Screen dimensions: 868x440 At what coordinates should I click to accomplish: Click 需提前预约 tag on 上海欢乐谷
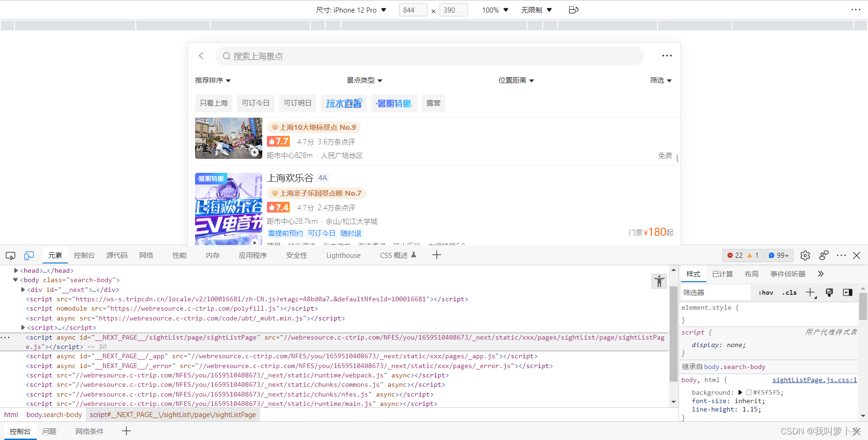tap(285, 233)
